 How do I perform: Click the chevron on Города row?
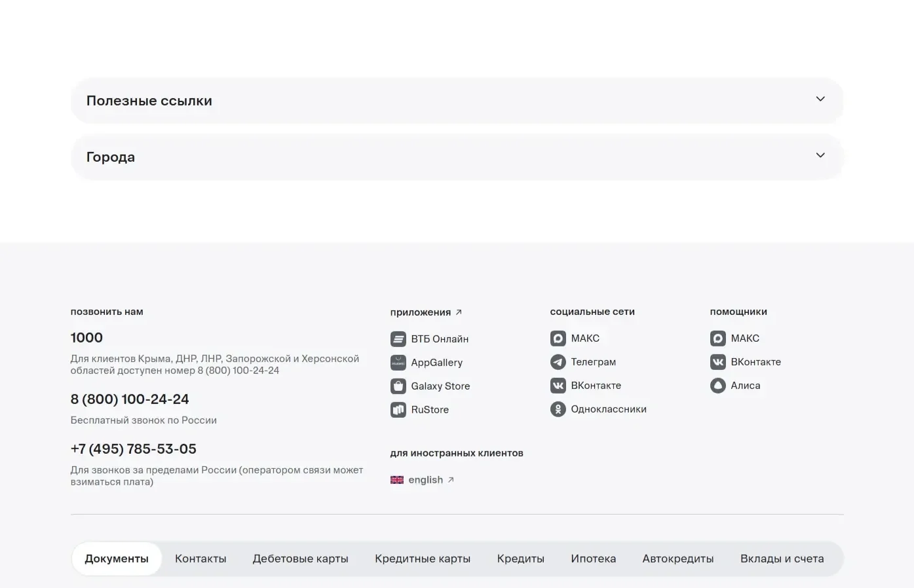820,156
